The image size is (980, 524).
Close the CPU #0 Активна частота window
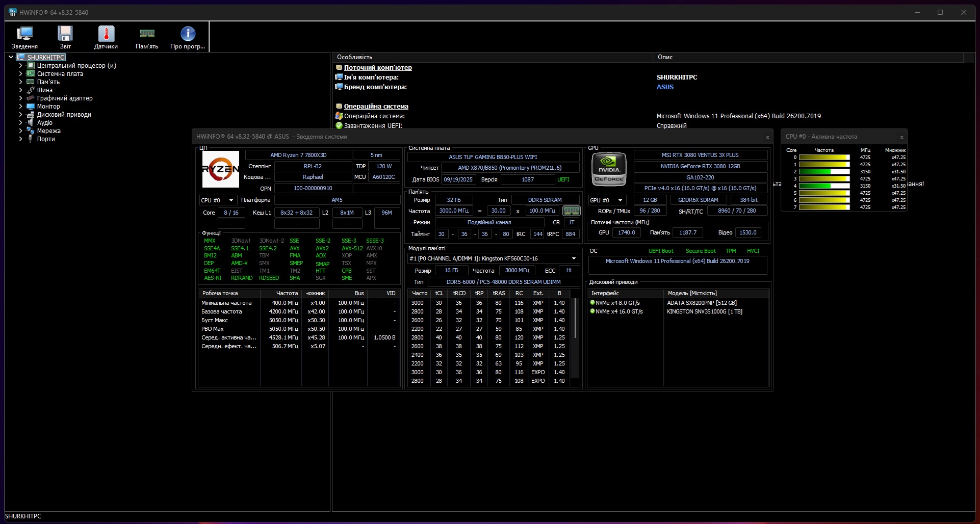coord(901,137)
